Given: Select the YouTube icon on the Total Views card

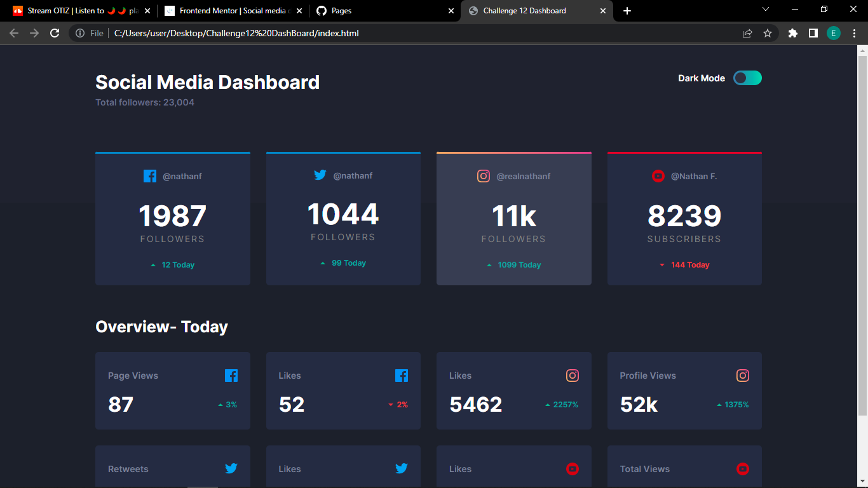Looking at the screenshot, I should point(743,469).
